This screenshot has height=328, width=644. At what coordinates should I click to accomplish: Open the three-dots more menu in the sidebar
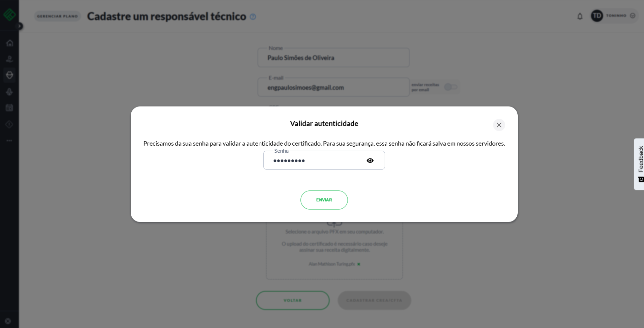pos(9,141)
